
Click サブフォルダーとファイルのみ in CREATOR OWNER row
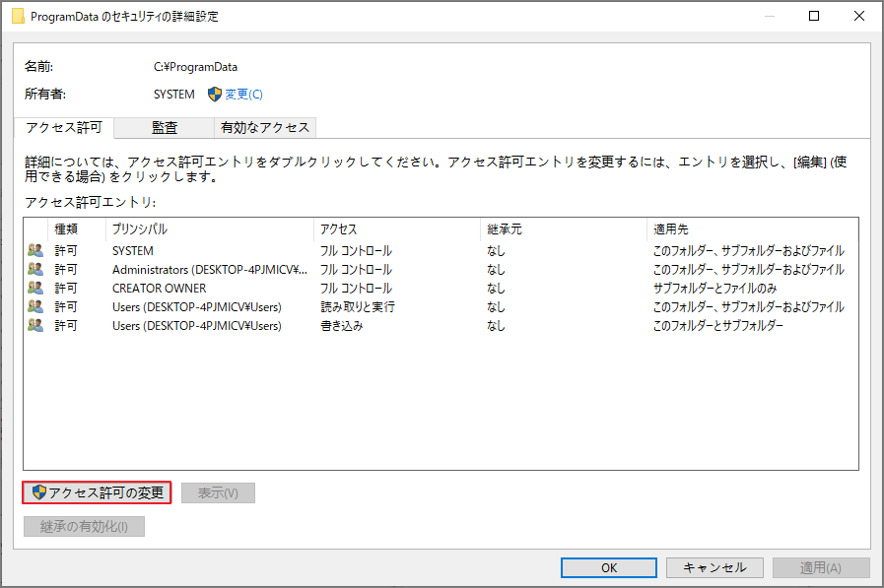click(714, 288)
